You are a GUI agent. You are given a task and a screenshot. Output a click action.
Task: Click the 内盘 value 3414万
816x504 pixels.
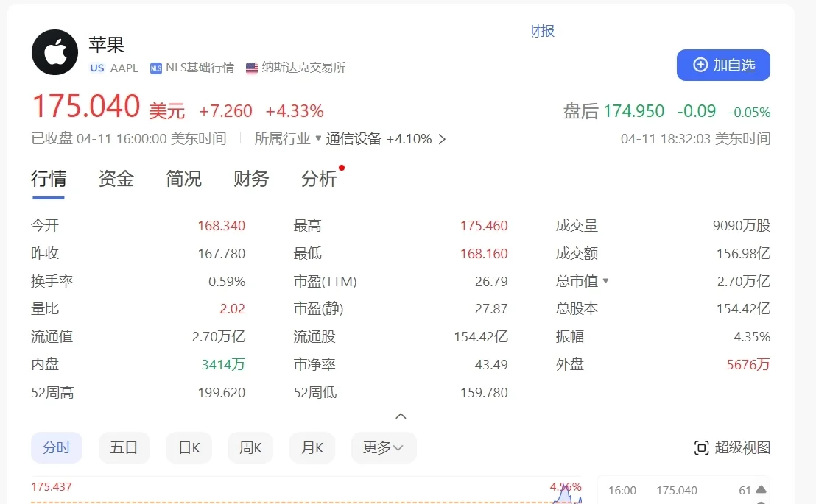(223, 365)
